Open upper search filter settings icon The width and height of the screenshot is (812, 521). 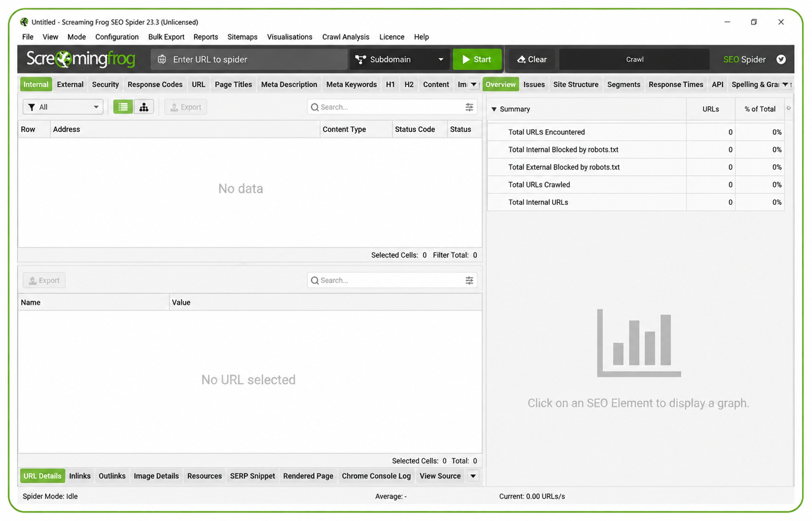click(469, 107)
